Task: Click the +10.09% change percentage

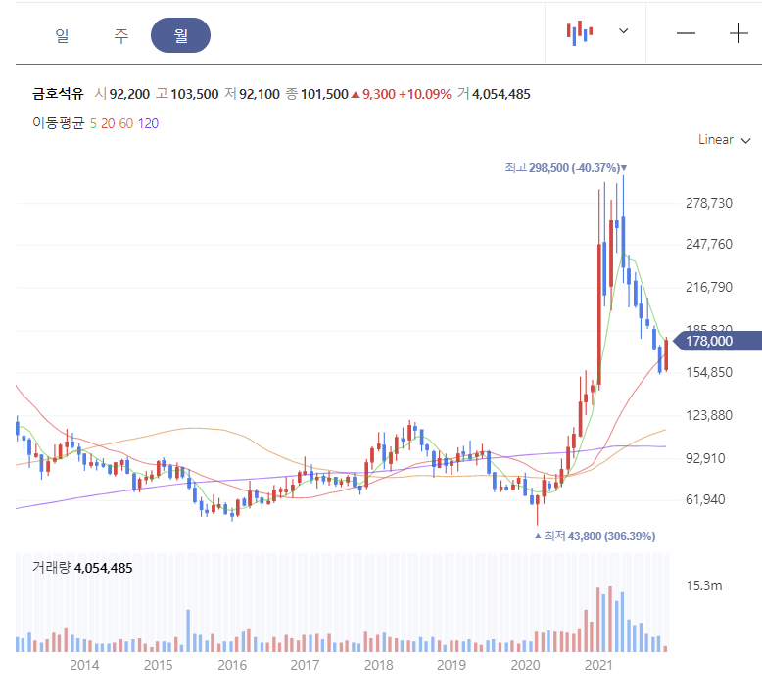Action: [x=425, y=94]
